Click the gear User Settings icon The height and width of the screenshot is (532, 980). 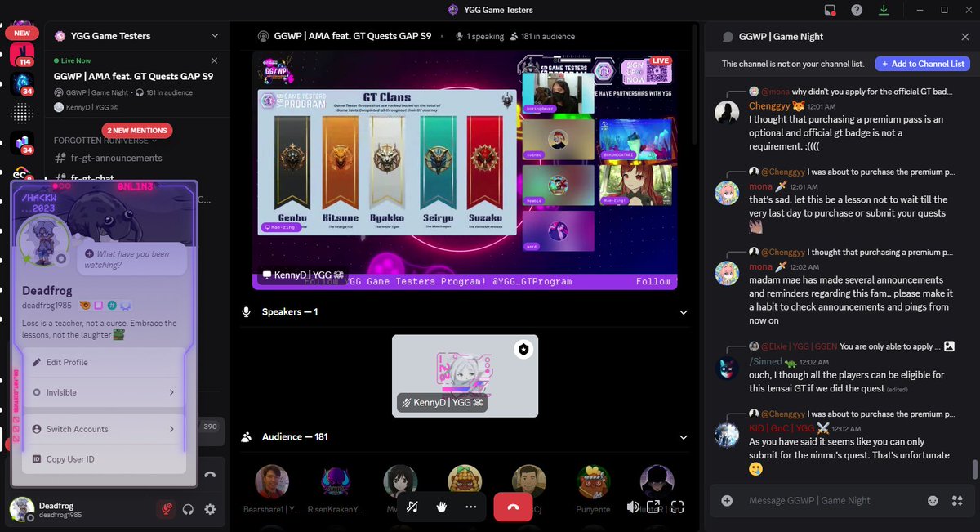click(210, 509)
